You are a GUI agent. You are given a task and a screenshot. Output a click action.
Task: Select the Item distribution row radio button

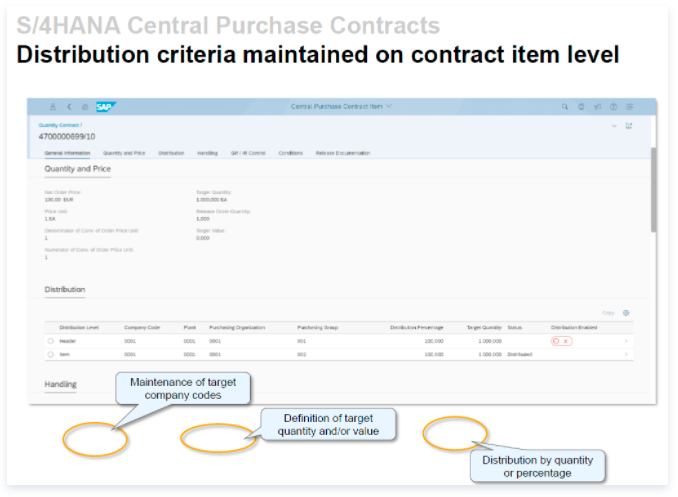click(x=51, y=354)
